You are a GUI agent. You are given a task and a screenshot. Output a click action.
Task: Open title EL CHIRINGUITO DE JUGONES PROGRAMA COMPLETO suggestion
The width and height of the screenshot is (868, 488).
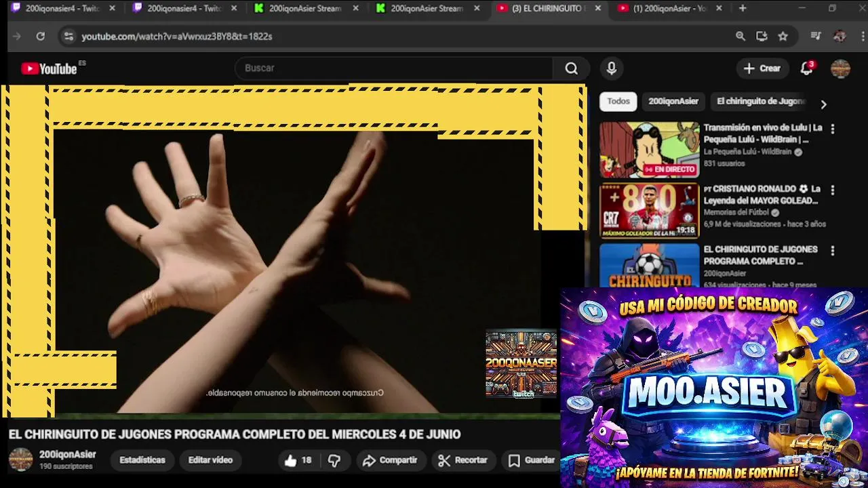tap(760, 255)
